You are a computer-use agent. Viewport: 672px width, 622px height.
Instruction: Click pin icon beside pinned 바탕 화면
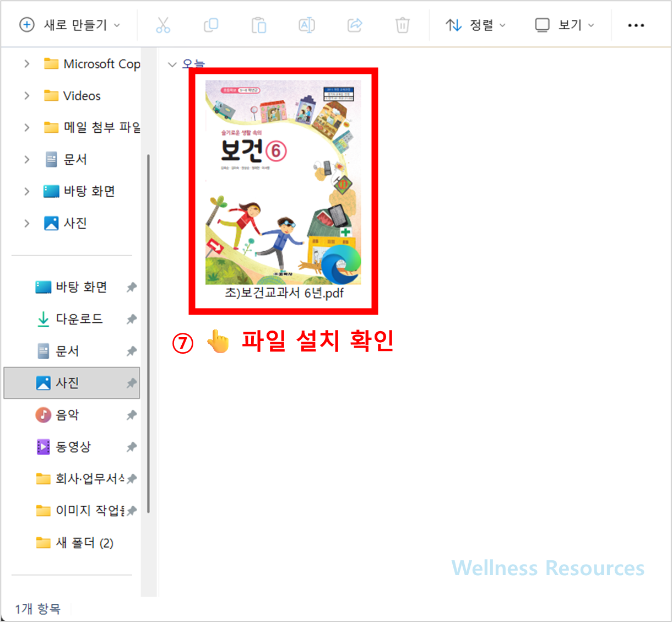pos(132,287)
